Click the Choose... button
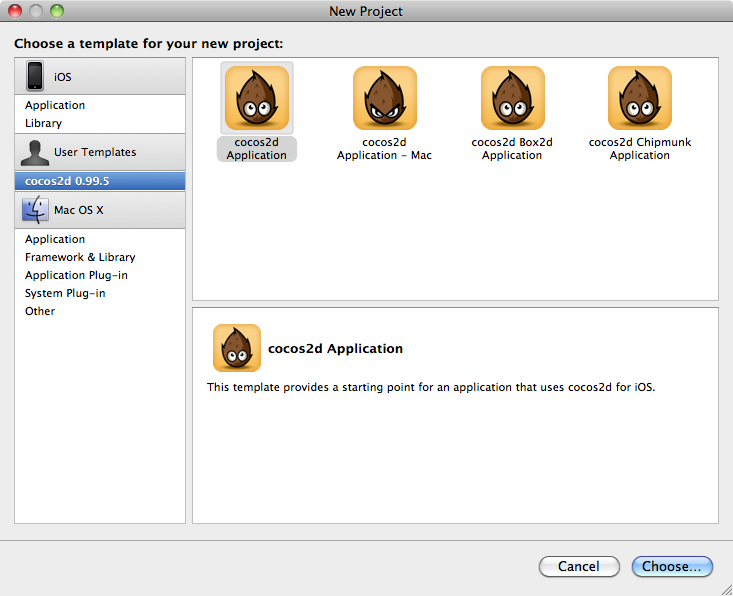 (672, 566)
